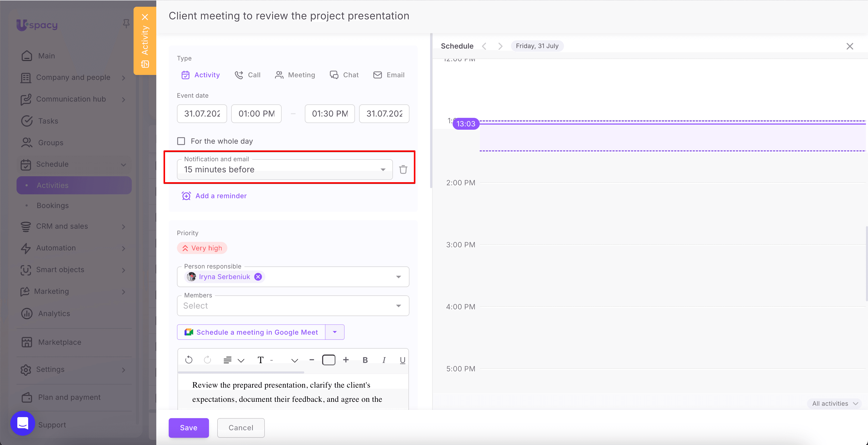Click the Smart objects icon

26,270
